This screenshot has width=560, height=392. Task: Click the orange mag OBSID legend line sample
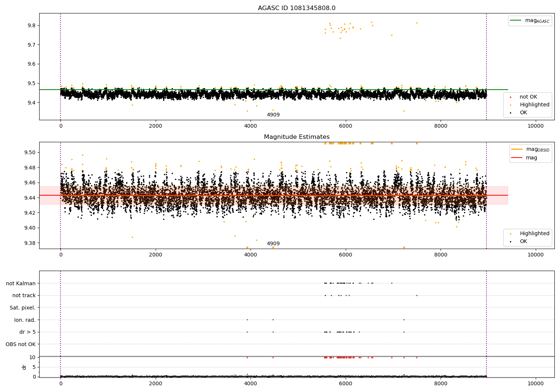click(x=517, y=149)
